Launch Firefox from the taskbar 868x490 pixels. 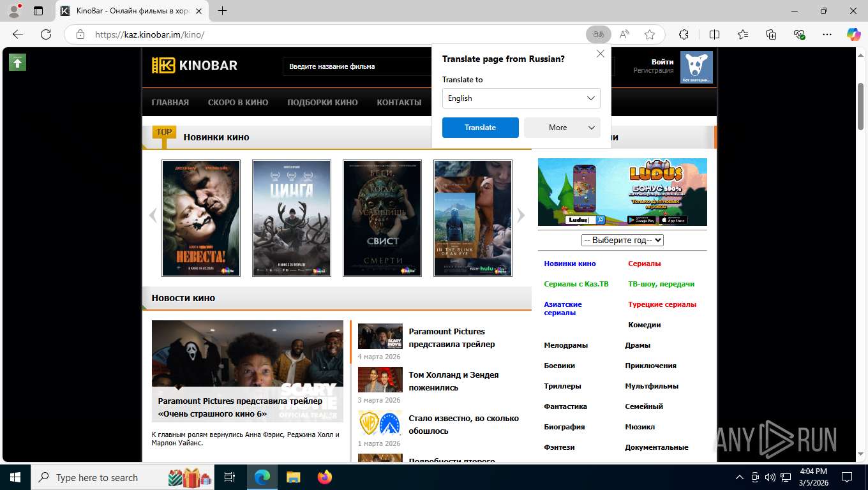[325, 477]
